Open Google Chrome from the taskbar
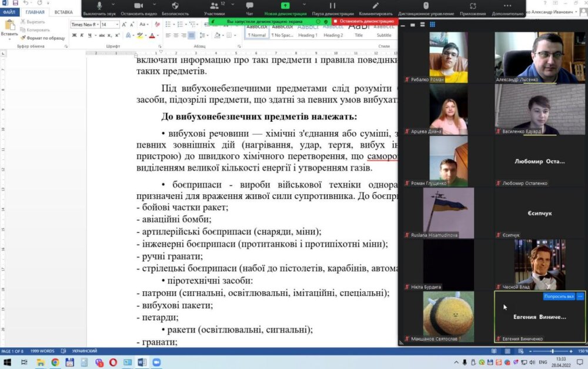Viewport: 588px width, 369px height. coord(55,363)
